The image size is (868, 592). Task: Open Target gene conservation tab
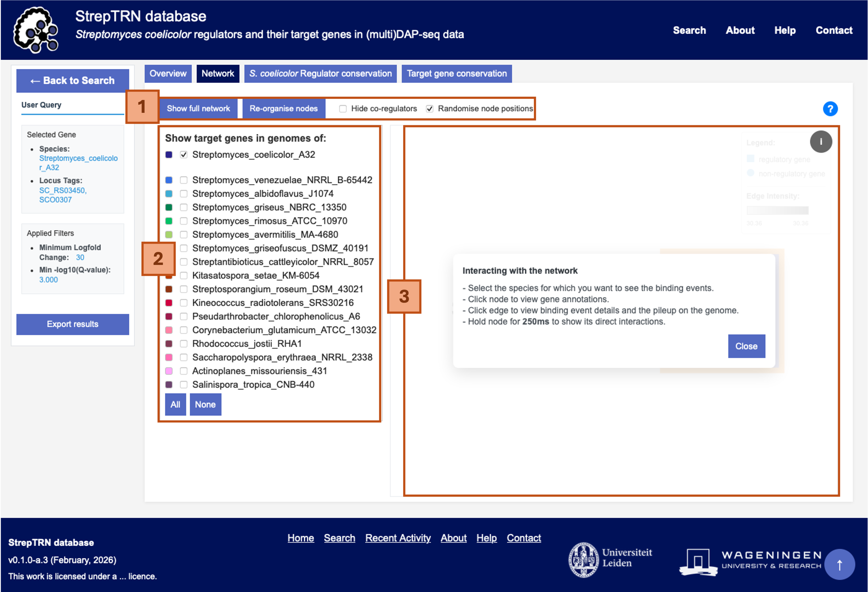point(456,74)
